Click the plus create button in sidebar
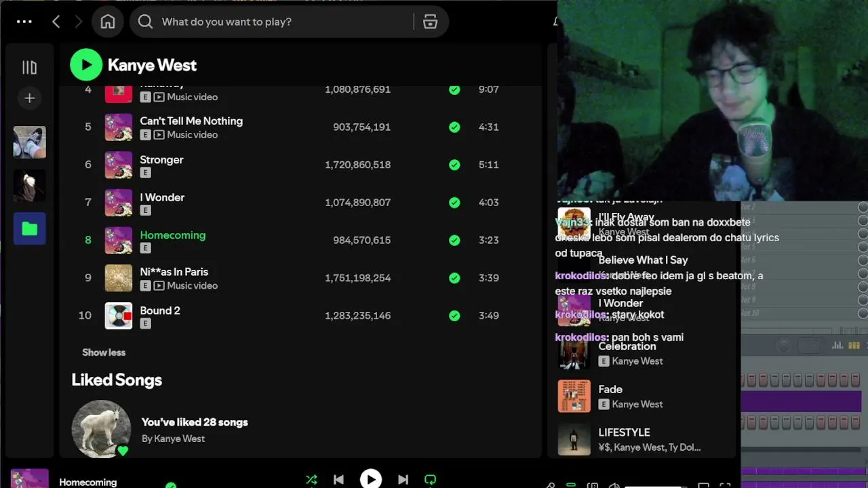 tap(29, 98)
